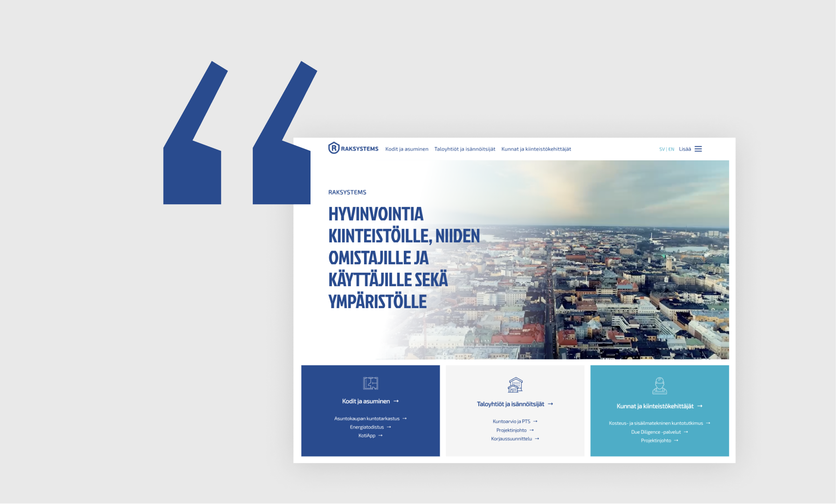Click the Lisää menu label
The width and height of the screenshot is (836, 504).
685,149
